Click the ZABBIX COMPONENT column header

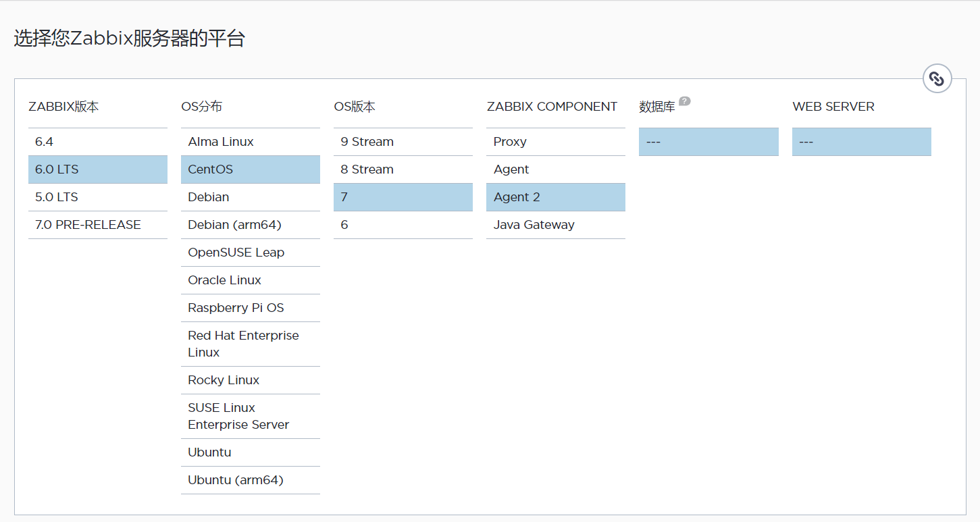pos(552,107)
